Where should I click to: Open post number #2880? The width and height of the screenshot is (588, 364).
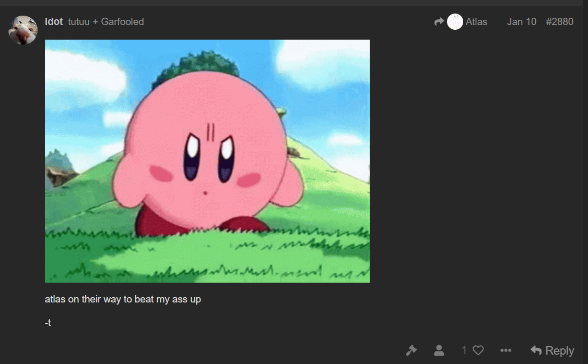(559, 22)
